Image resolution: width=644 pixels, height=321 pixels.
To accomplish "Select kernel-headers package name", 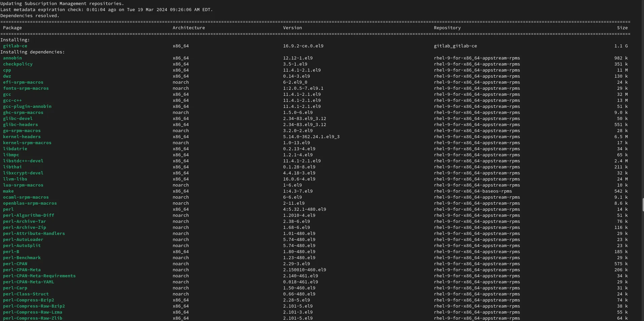I will (x=22, y=137).
